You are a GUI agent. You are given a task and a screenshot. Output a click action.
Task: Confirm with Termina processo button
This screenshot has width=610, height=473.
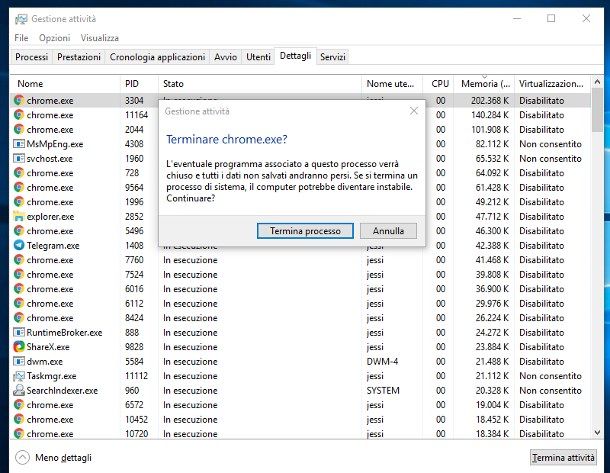(305, 231)
